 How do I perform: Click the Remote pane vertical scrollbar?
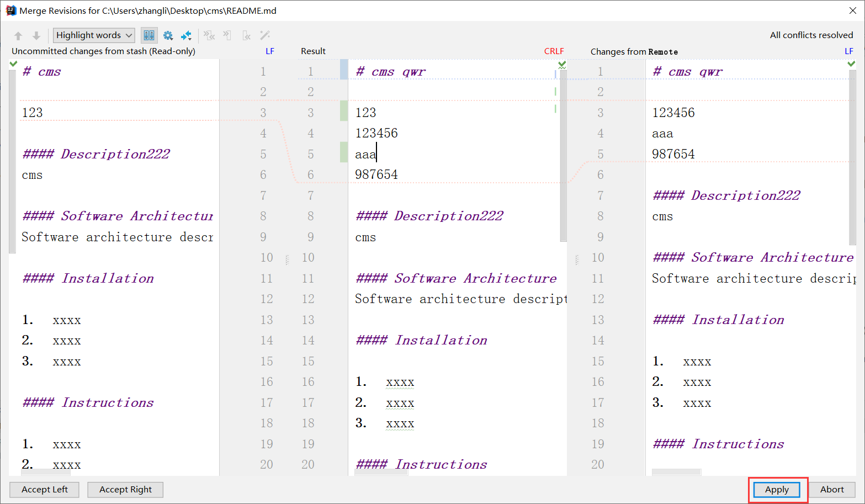point(852,157)
